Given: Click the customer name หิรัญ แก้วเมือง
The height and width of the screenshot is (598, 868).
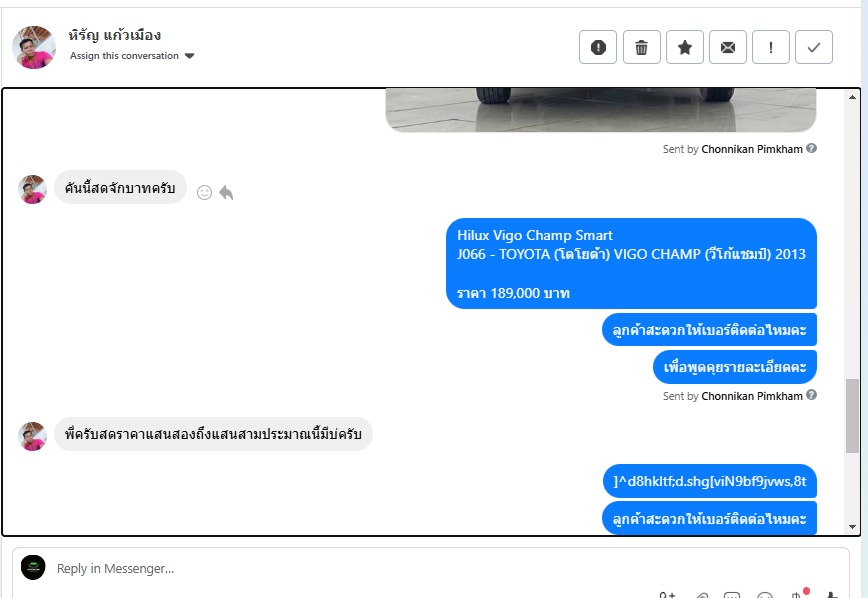Looking at the screenshot, I should 115,35.
